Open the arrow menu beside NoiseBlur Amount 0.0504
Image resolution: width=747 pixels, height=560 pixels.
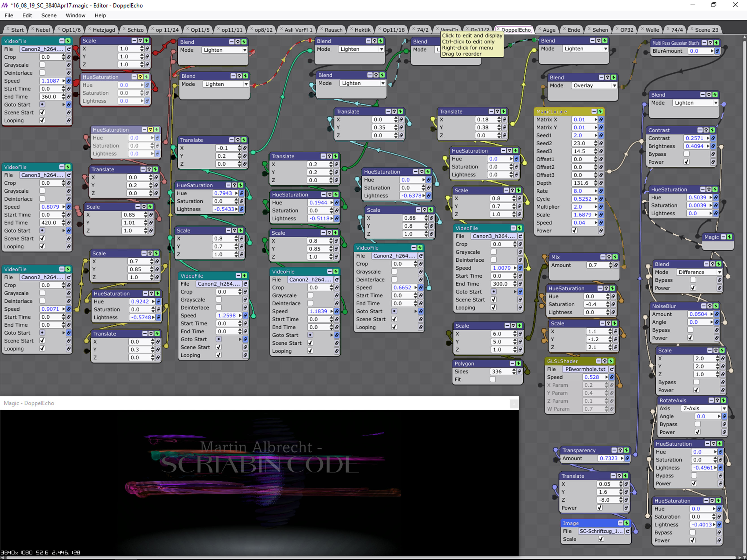pyautogui.click(x=712, y=314)
